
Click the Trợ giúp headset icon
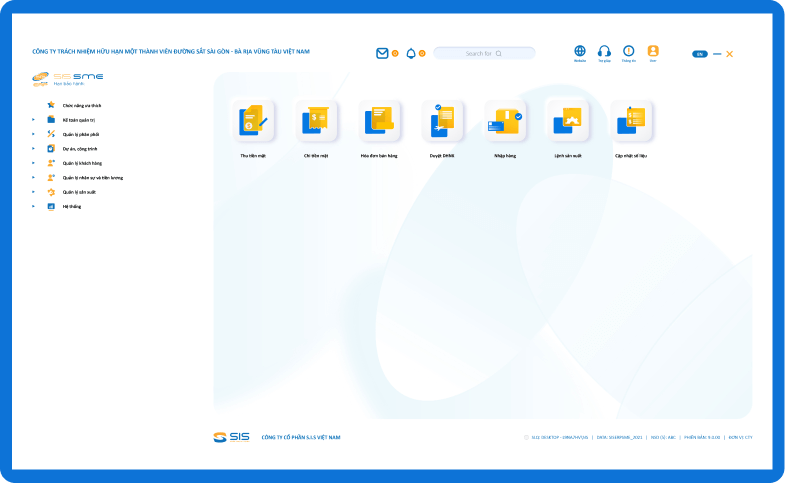click(x=604, y=51)
